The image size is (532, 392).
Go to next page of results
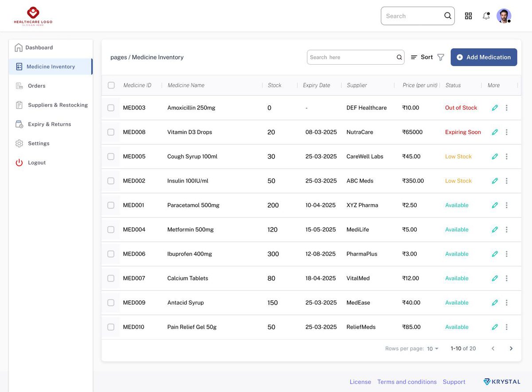point(511,349)
